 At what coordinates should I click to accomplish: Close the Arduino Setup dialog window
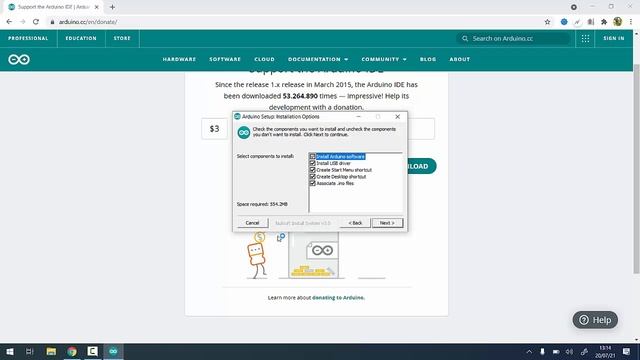(x=398, y=117)
